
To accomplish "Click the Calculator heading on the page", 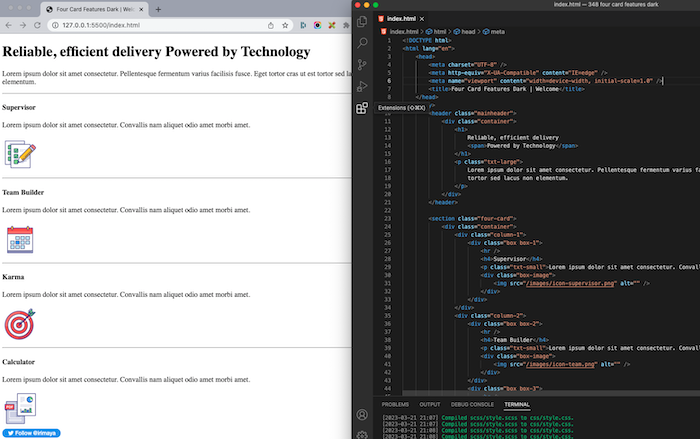I will click(18, 362).
